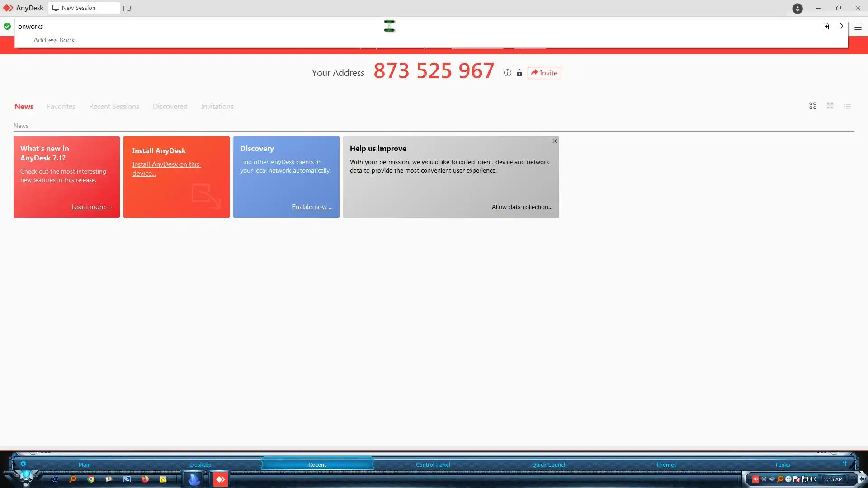
Task: Switch to small tiles view
Action: click(x=830, y=106)
